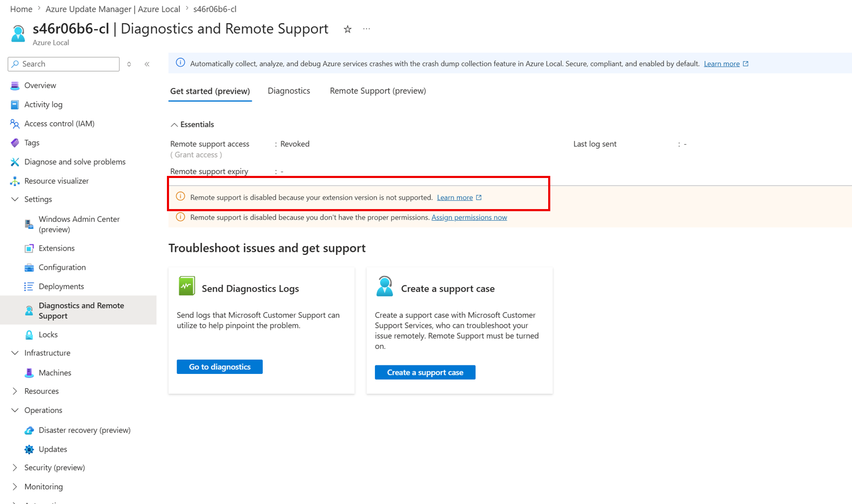Click the warning icon beside extension version message
The width and height of the screenshot is (852, 504).
click(x=180, y=197)
